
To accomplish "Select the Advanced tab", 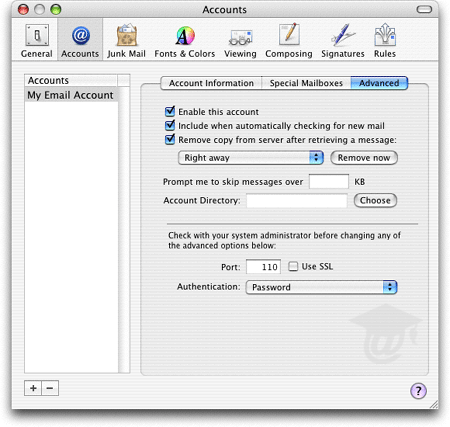I will click(379, 83).
